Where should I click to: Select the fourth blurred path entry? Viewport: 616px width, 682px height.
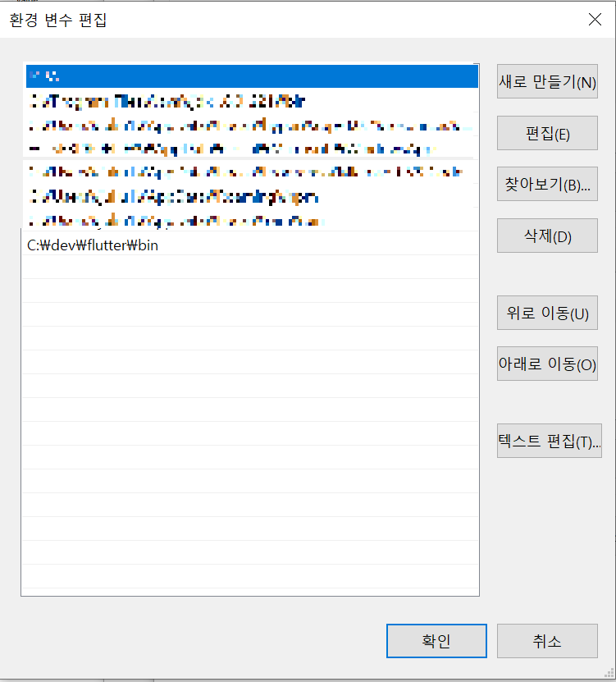click(x=250, y=149)
